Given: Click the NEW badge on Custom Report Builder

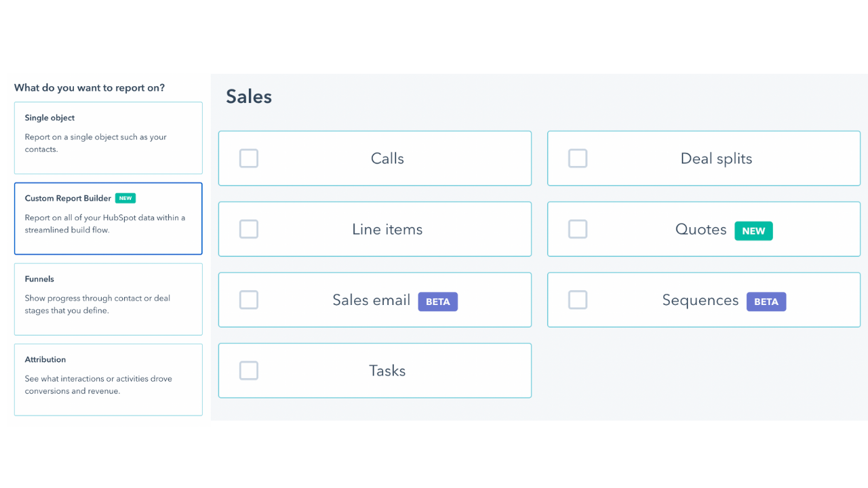Looking at the screenshot, I should pos(125,198).
